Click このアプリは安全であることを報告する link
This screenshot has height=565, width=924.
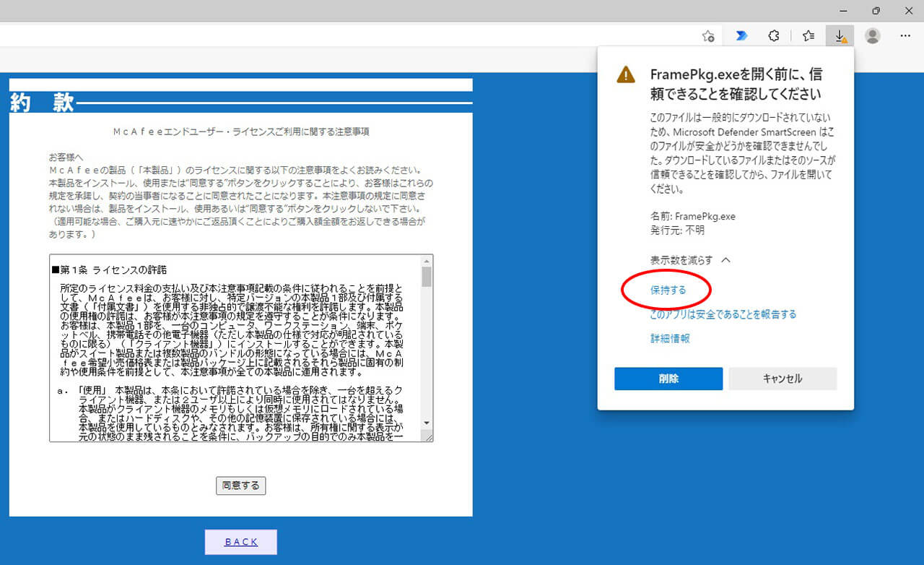[723, 314]
